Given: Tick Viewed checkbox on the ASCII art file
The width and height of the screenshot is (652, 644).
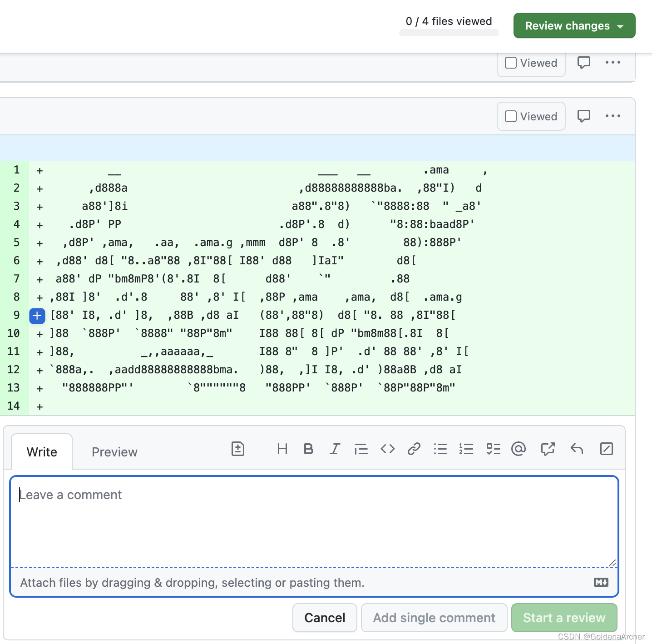Looking at the screenshot, I should pos(511,116).
